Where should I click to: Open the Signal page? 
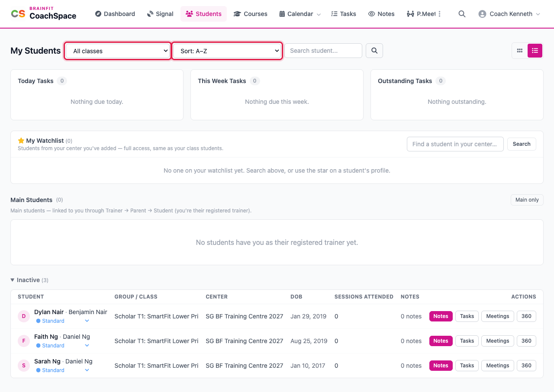[160, 14]
